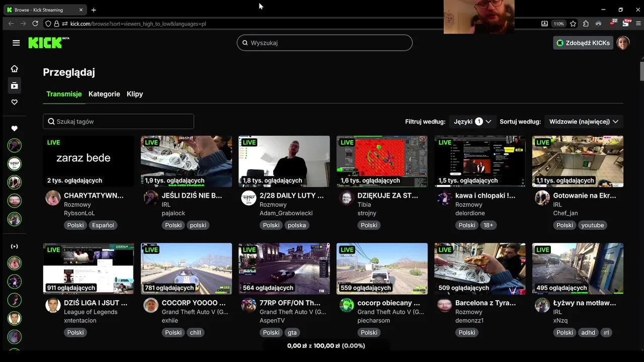Select the 18+ tag
This screenshot has height=362, width=644.
pyautogui.click(x=489, y=225)
